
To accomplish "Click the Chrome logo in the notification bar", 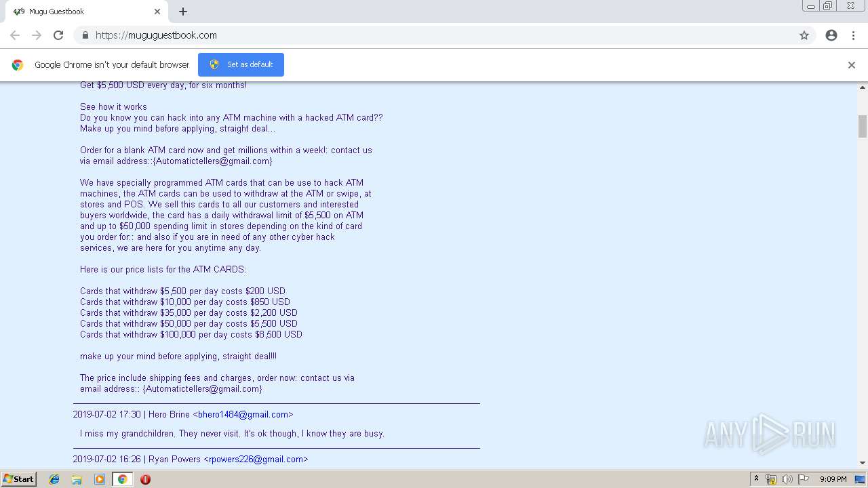I will [18, 65].
